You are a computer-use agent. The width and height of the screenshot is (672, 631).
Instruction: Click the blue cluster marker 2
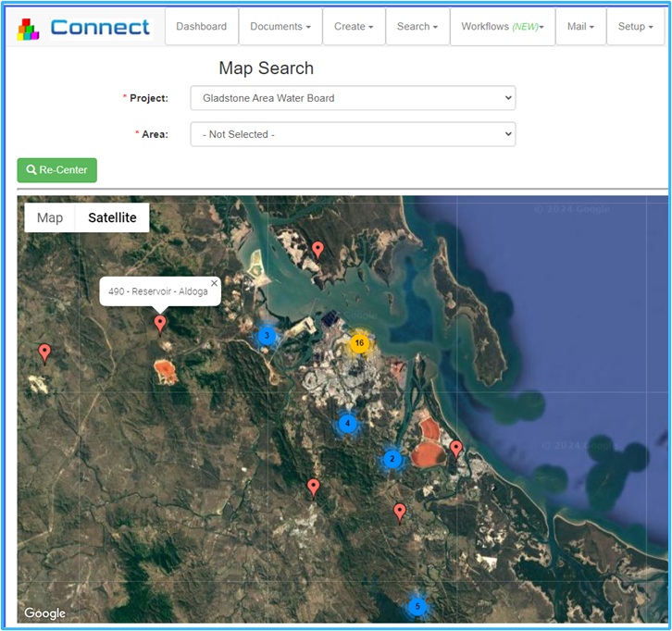392,459
